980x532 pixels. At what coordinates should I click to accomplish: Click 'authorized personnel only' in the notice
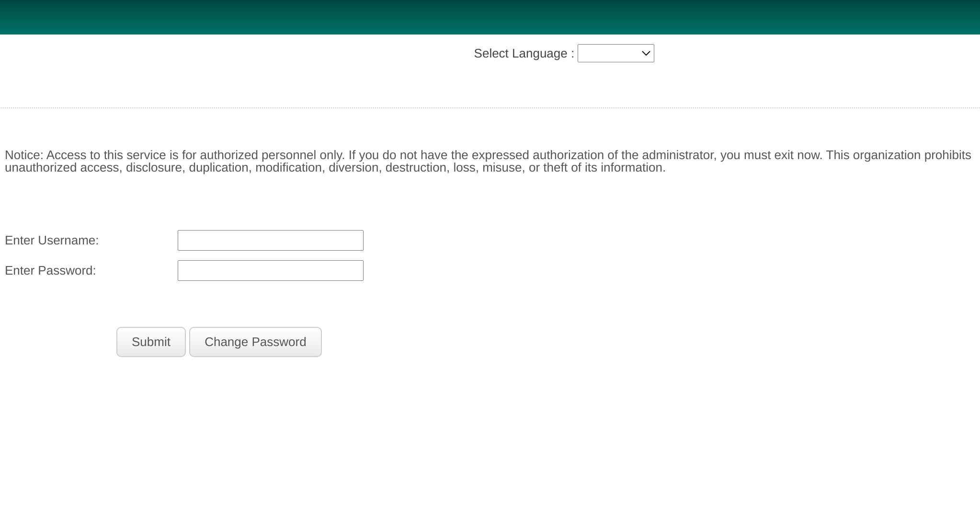click(x=271, y=155)
